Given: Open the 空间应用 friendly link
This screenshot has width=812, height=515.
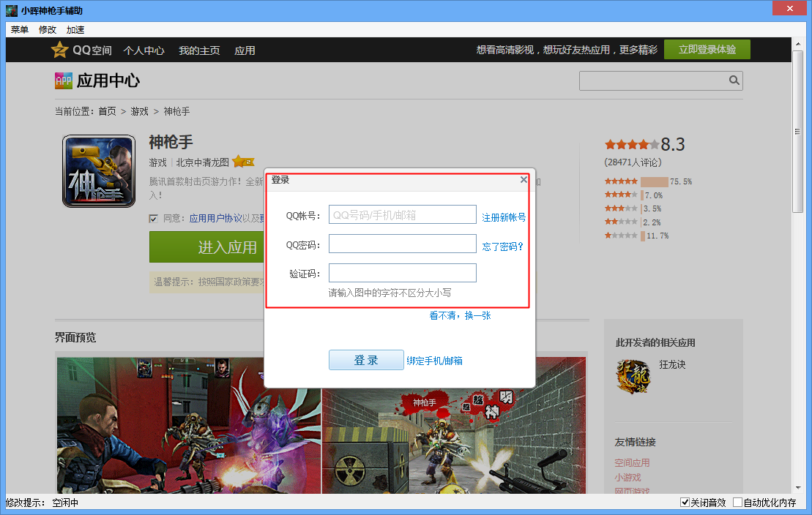Looking at the screenshot, I should click(x=632, y=463).
